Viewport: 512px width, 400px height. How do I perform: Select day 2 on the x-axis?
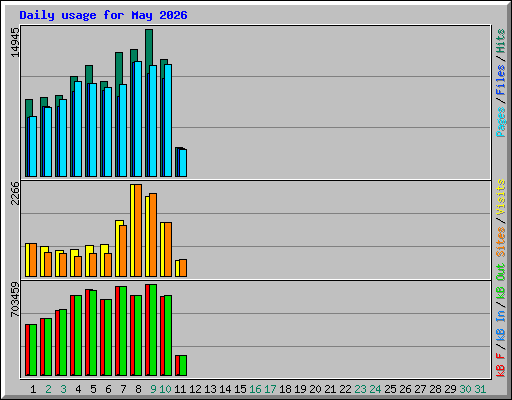point(48,389)
